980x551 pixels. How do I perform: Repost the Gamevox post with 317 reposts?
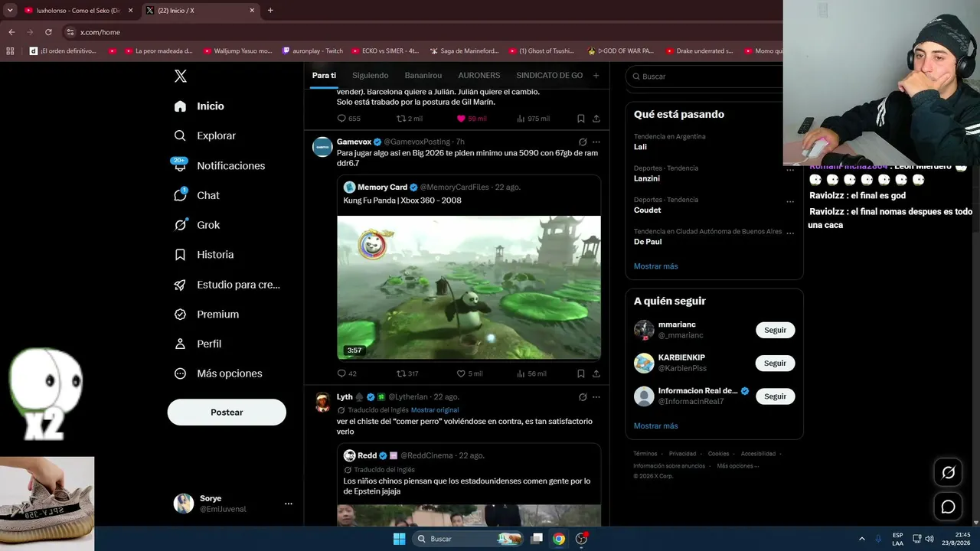coord(407,373)
